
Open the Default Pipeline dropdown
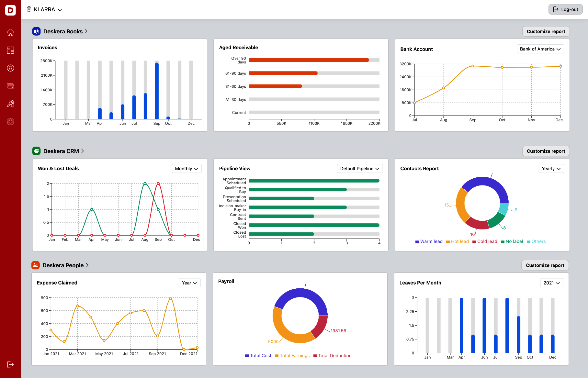pyautogui.click(x=359, y=169)
